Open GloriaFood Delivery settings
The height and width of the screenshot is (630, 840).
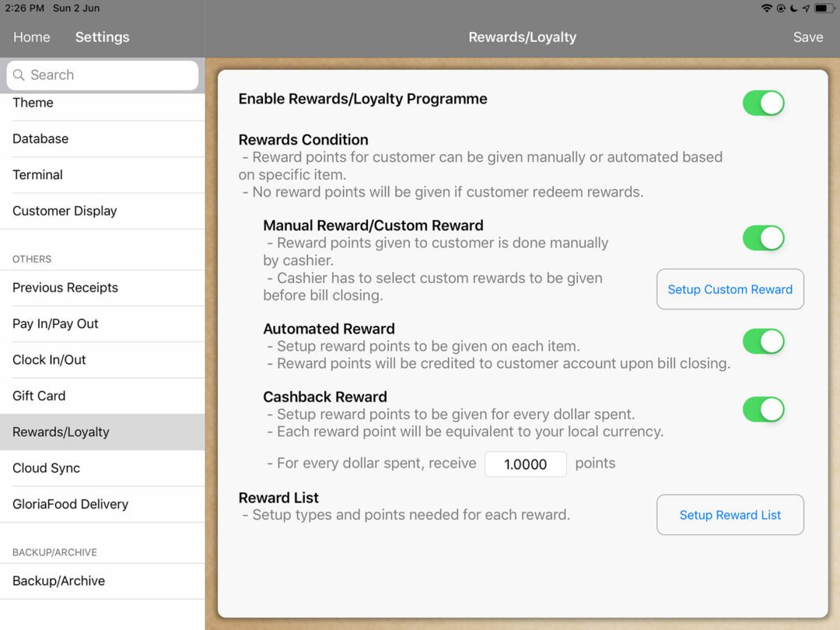pos(70,504)
